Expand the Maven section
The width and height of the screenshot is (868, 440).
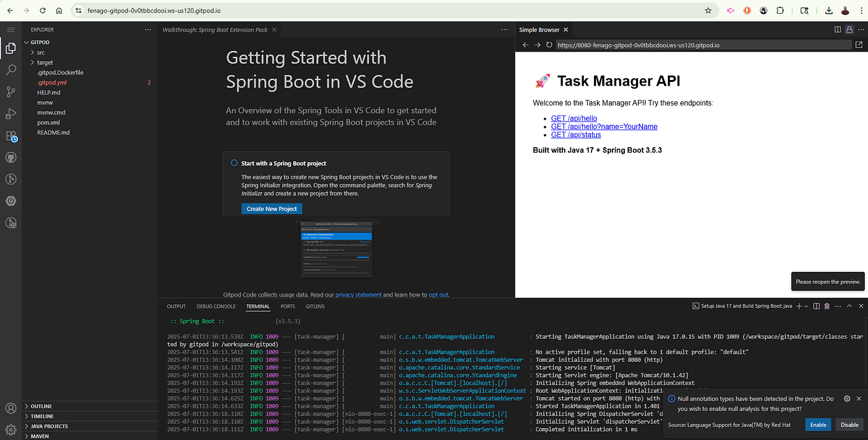point(90,436)
